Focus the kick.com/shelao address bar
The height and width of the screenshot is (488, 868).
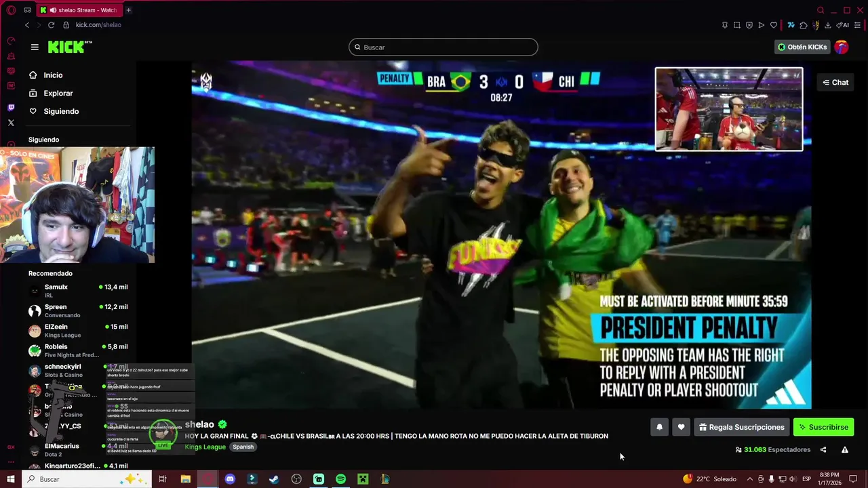pyautogui.click(x=98, y=25)
